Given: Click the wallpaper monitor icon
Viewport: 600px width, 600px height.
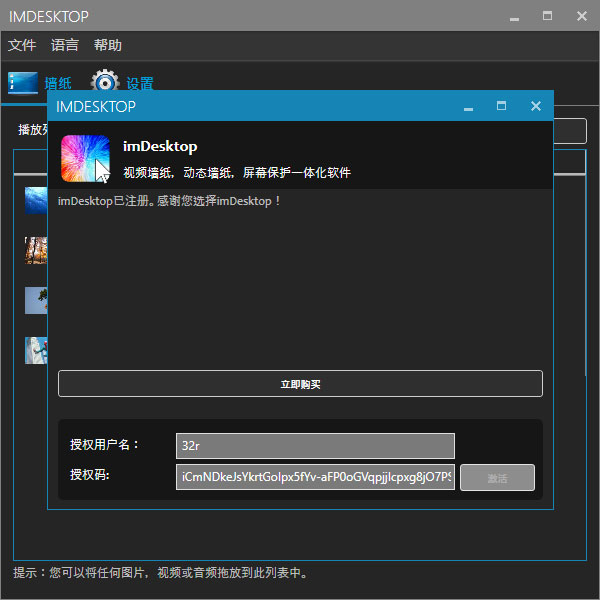Looking at the screenshot, I should [x=23, y=83].
